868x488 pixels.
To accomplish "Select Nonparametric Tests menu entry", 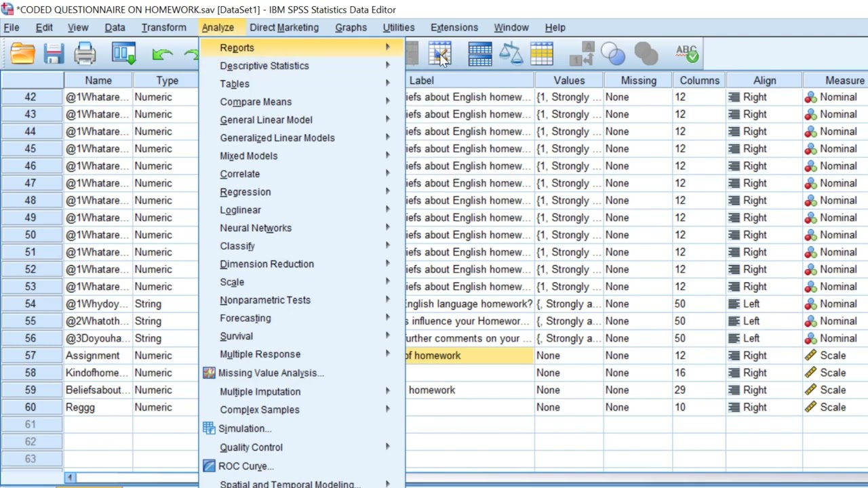I will (302, 300).
